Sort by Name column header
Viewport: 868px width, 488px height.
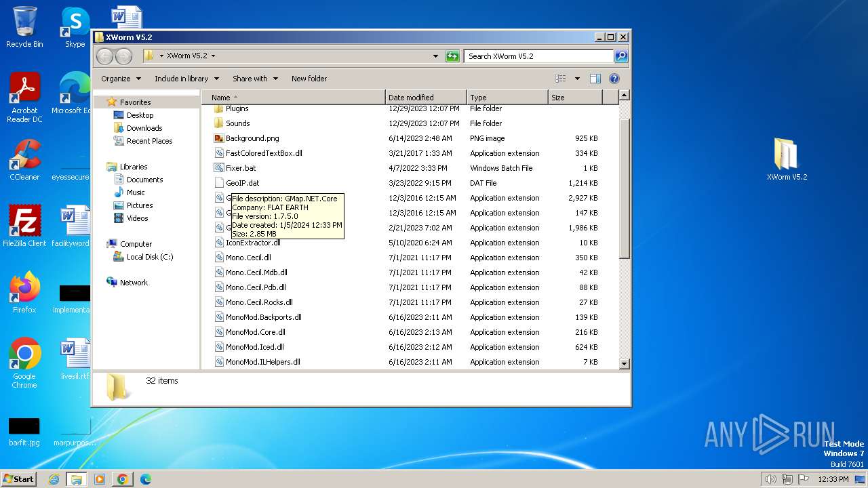click(x=294, y=98)
